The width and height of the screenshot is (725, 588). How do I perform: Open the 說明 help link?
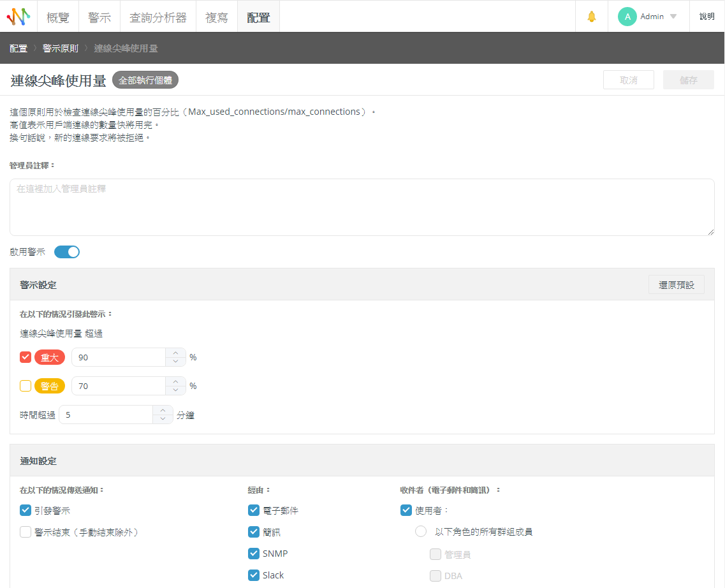coord(707,17)
